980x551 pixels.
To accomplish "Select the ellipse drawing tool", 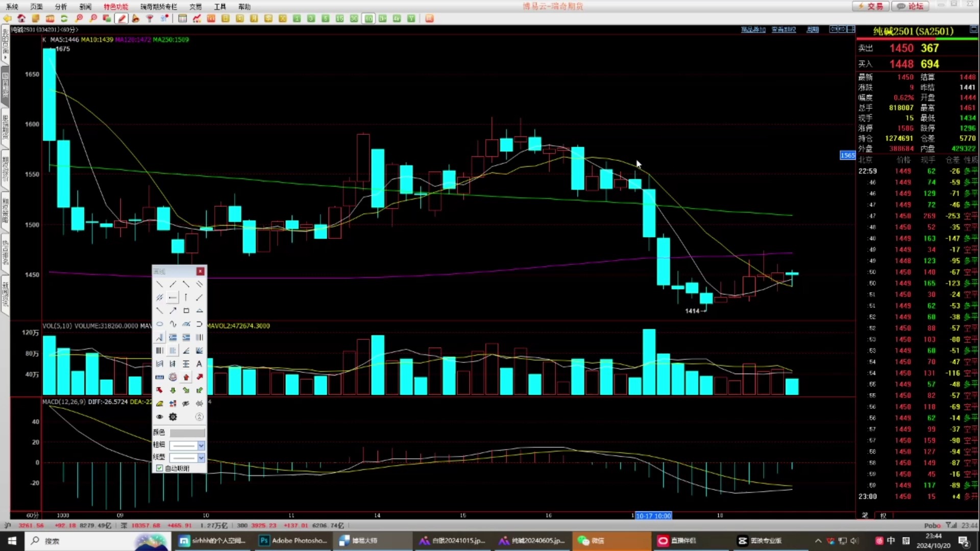I will pos(160,324).
